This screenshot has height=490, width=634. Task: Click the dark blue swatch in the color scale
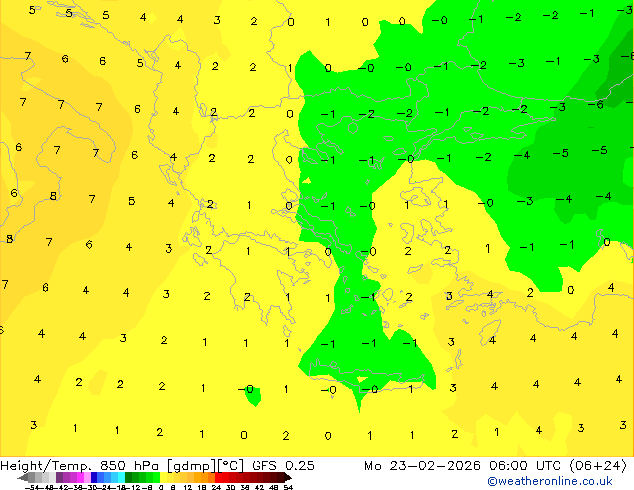(x=94, y=477)
